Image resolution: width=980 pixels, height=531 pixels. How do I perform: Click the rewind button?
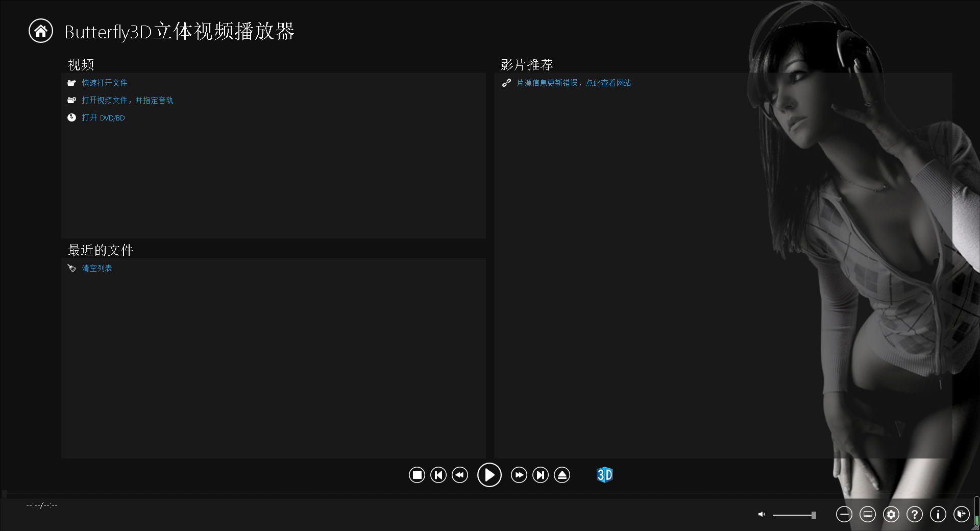click(x=460, y=475)
